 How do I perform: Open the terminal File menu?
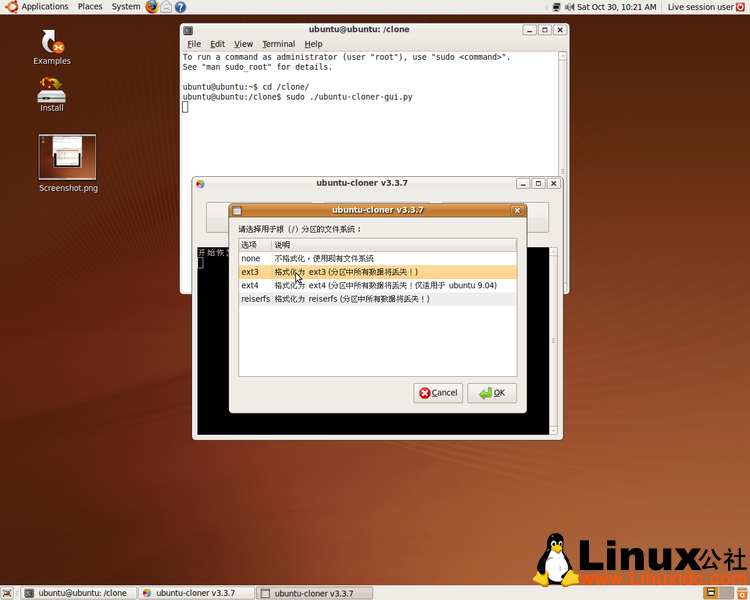pyautogui.click(x=194, y=44)
